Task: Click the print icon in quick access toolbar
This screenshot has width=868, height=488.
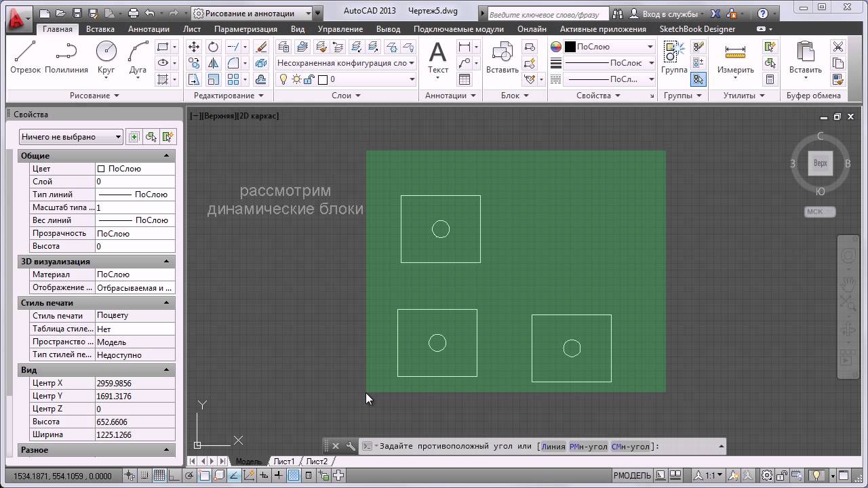Action: [x=134, y=13]
